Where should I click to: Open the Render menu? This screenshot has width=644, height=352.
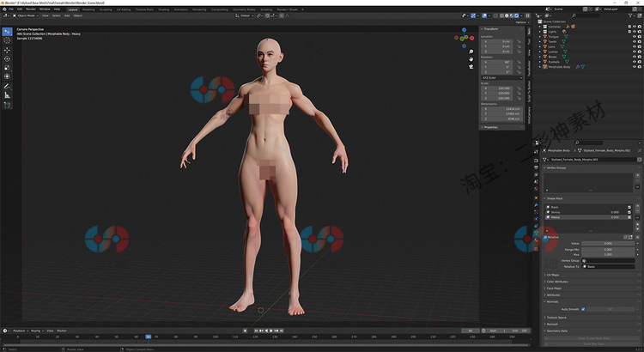pyautogui.click(x=31, y=9)
